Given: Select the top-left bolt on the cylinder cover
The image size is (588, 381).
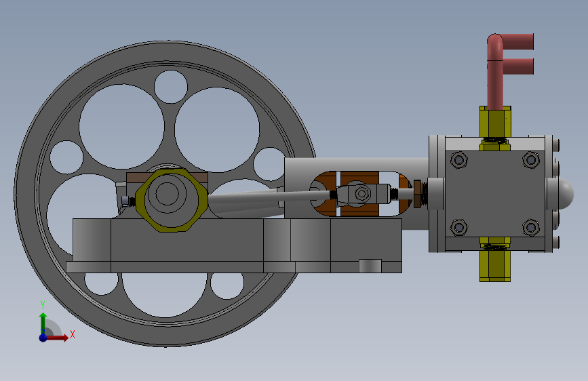Looking at the screenshot, I should click(458, 161).
